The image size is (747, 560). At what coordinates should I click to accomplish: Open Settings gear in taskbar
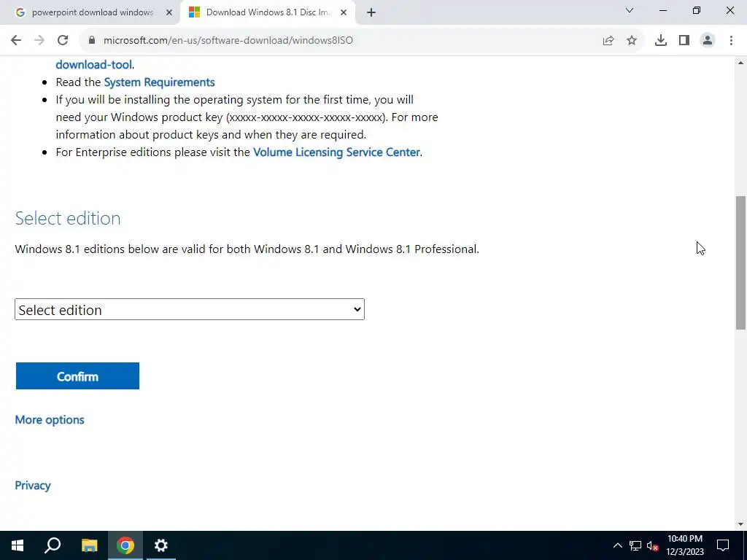(161, 545)
